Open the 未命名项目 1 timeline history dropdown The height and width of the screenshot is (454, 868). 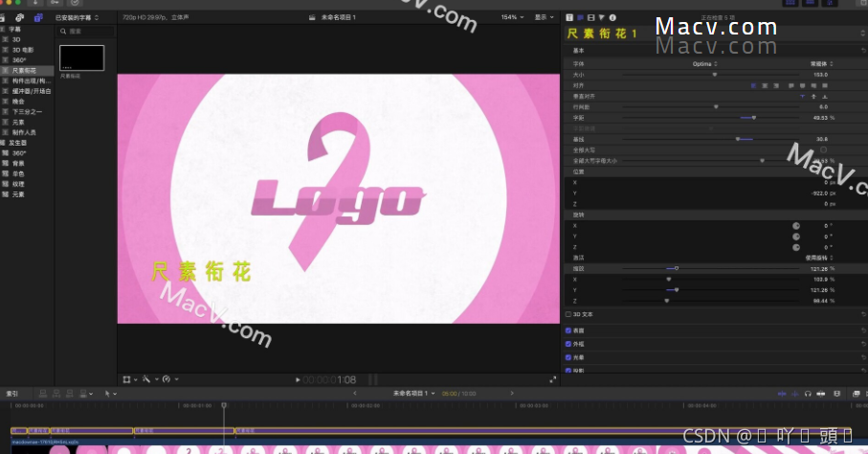click(x=414, y=394)
